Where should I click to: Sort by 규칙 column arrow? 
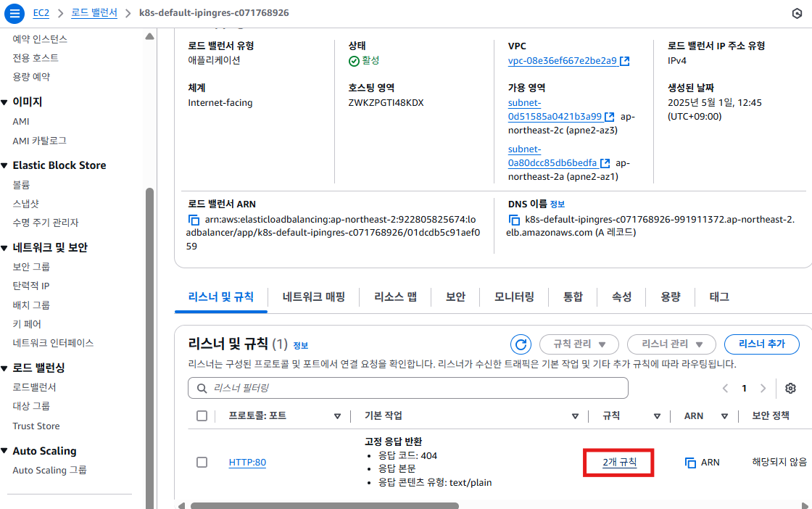click(x=657, y=416)
